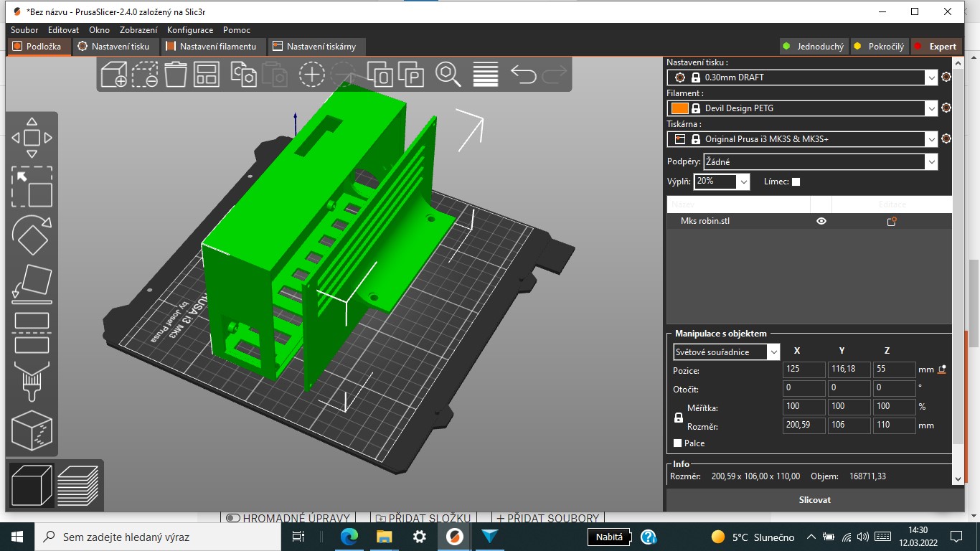Viewport: 980px width, 551px height.
Task: Click Split to objects icon
Action: click(380, 74)
